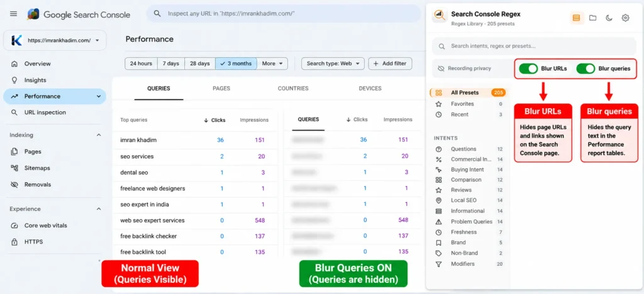Toggle the Blur queries switch
644x294 pixels.
[586, 68]
